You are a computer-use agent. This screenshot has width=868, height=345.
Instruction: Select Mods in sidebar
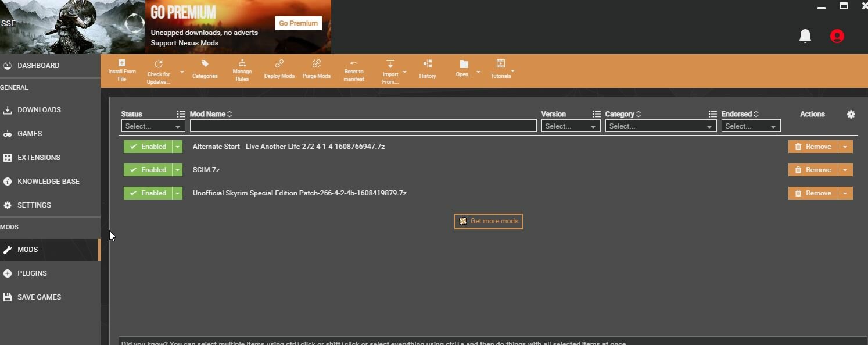pyautogui.click(x=50, y=250)
